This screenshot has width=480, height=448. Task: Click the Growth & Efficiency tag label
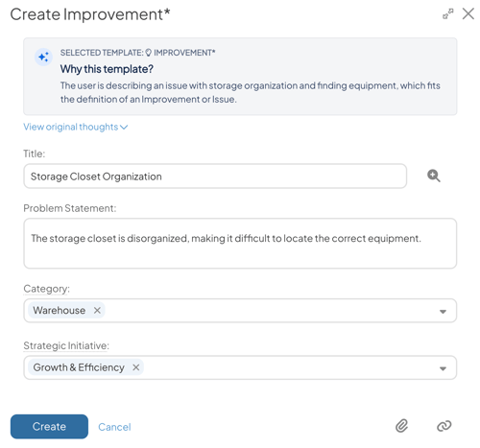coord(79,367)
